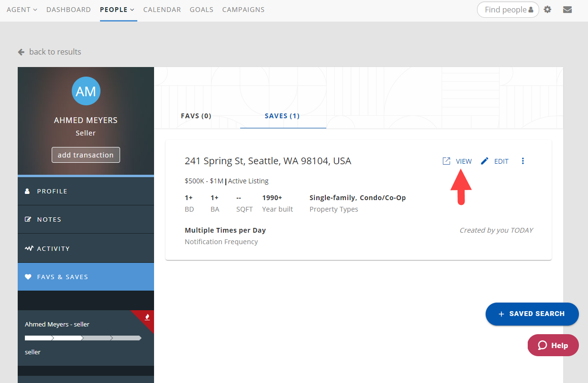Open the CALENDAR page
The image size is (588, 383).
click(x=162, y=10)
